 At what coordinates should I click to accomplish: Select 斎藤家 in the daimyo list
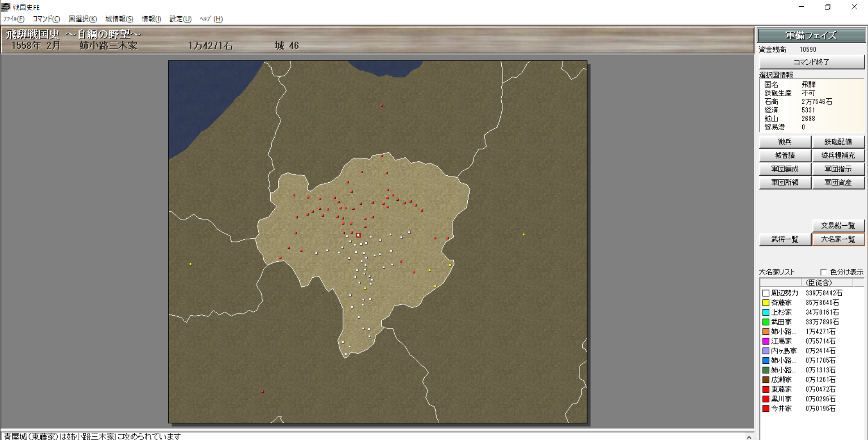[781, 303]
